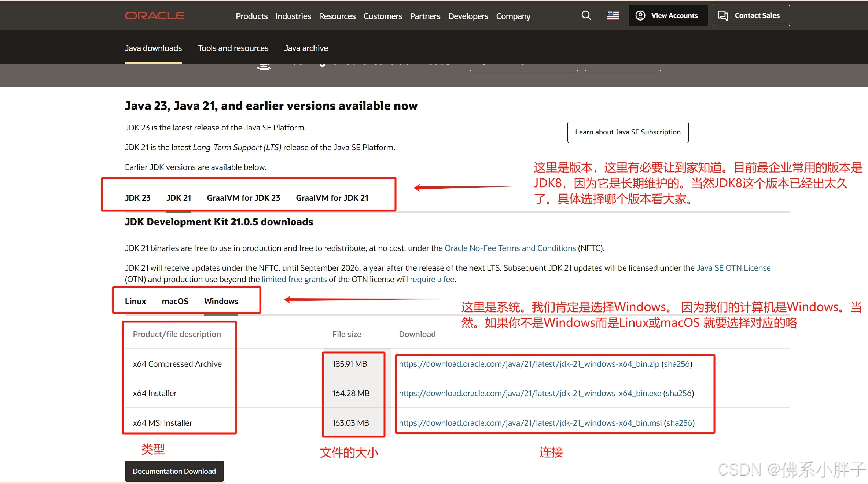Screen dimensions: 868x484
Task: Open the Developers menu
Action: (468, 16)
